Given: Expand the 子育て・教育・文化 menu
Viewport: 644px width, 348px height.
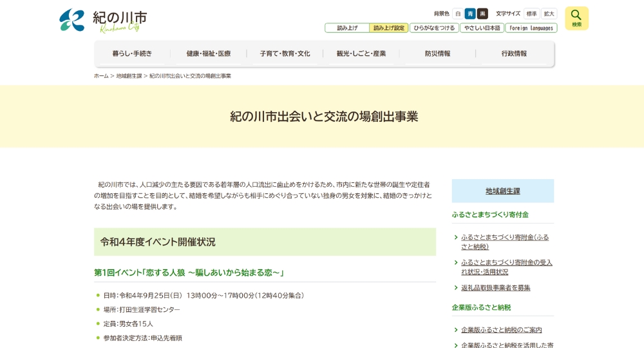Looking at the screenshot, I should click(285, 53).
